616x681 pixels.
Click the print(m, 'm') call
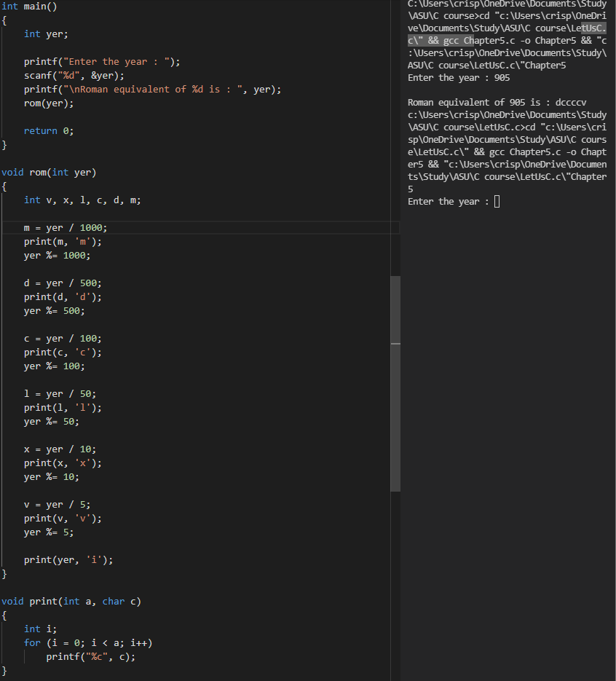(x=62, y=241)
